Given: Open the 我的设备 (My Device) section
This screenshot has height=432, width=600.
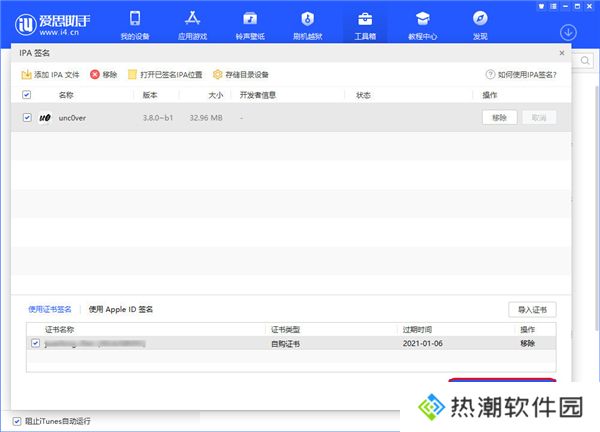Looking at the screenshot, I should [x=135, y=25].
